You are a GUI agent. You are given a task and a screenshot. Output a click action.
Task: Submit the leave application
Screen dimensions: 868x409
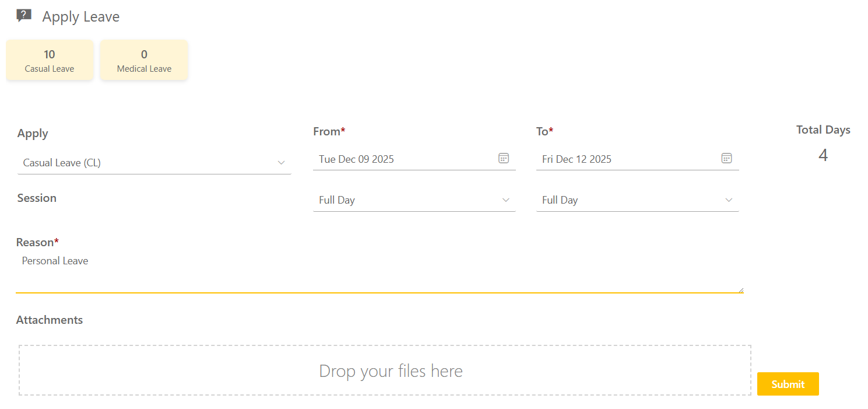[788, 384]
